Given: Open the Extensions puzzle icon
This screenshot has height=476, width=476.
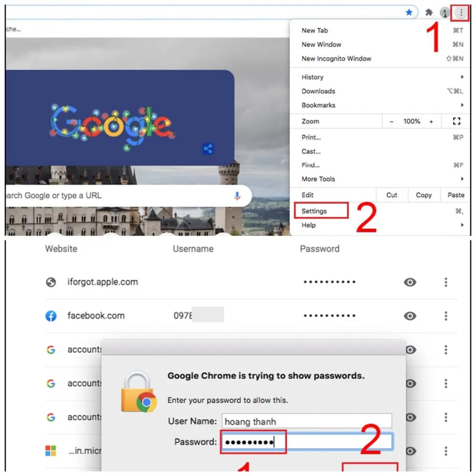Looking at the screenshot, I should point(429,12).
